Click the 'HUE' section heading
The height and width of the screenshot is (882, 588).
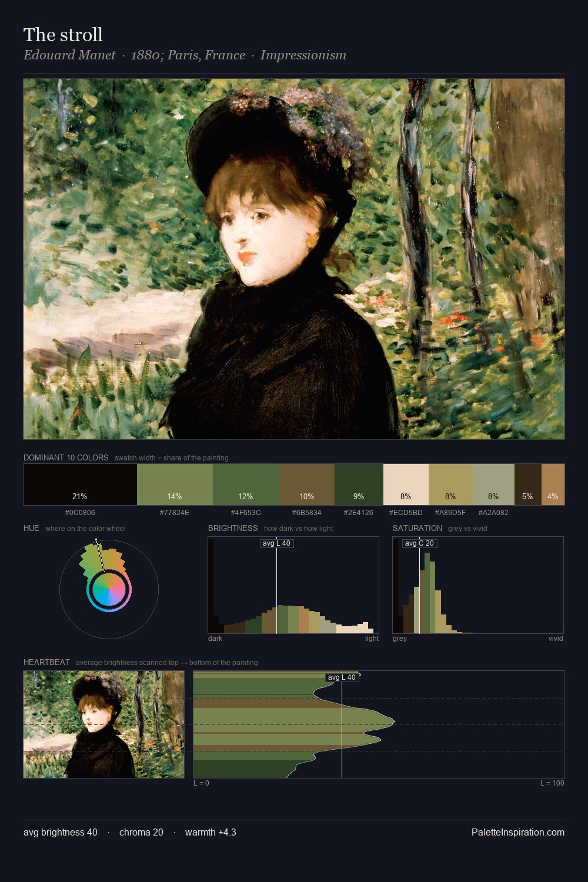[31, 528]
